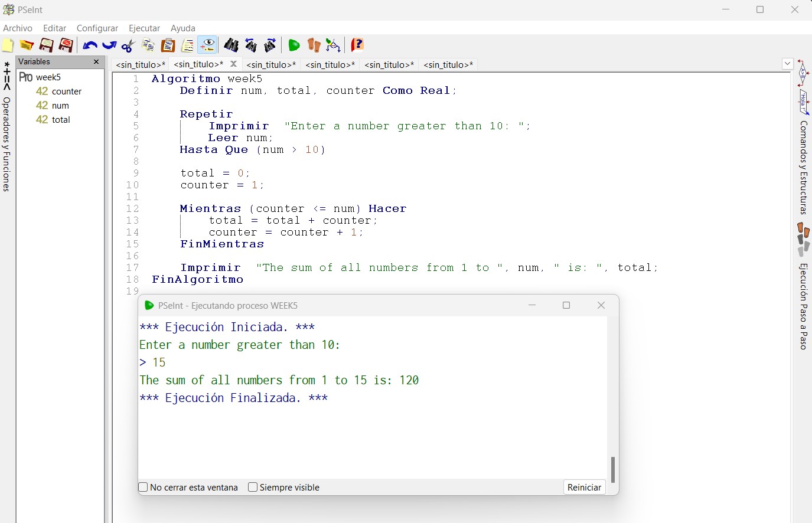This screenshot has width=812, height=523.
Task: Click the Repetir keyword in the code
Action: [x=206, y=115]
